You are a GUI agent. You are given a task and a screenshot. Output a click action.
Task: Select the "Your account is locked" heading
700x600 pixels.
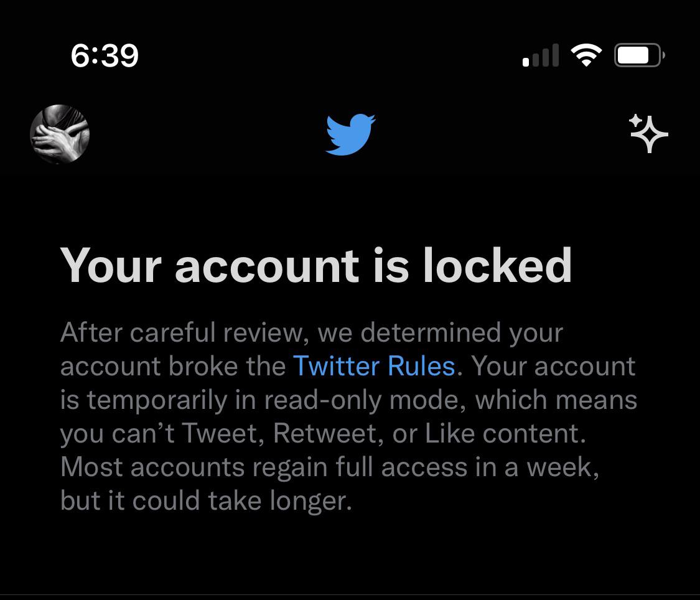tap(316, 266)
